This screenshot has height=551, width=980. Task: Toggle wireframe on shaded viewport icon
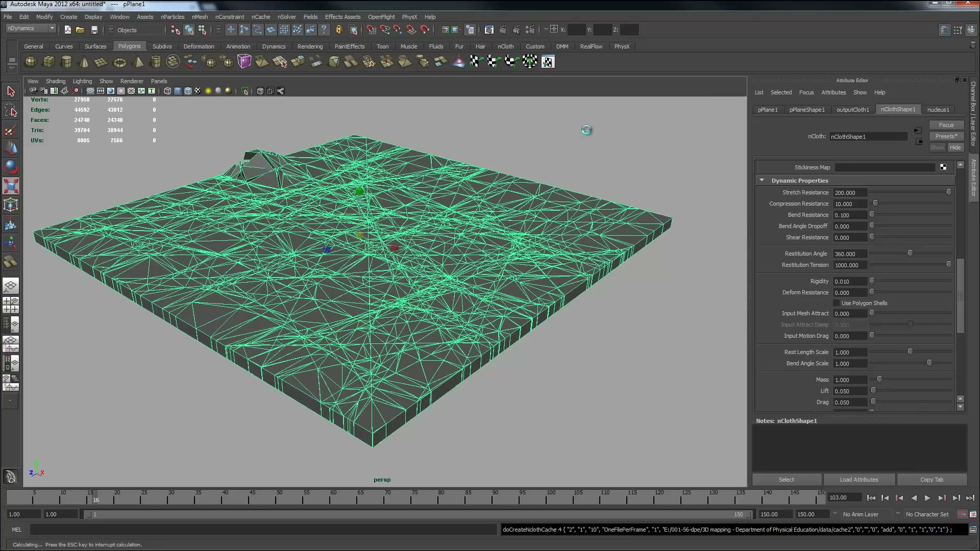(188, 91)
